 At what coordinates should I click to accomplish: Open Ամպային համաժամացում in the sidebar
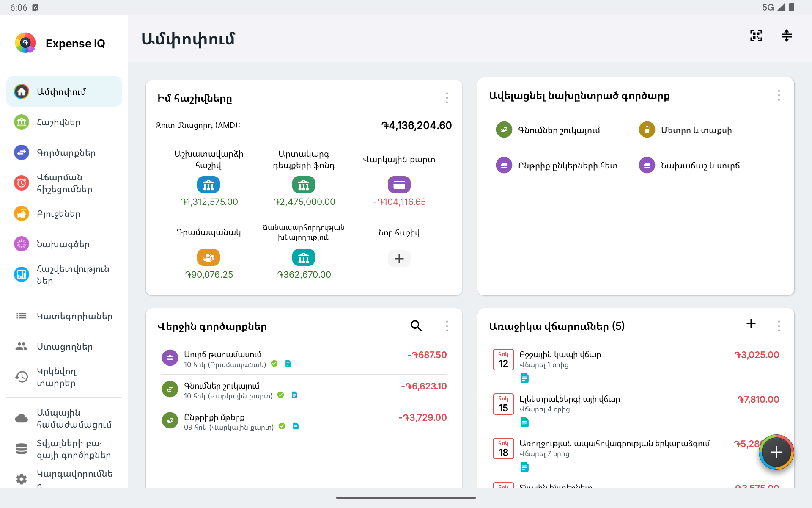click(64, 418)
